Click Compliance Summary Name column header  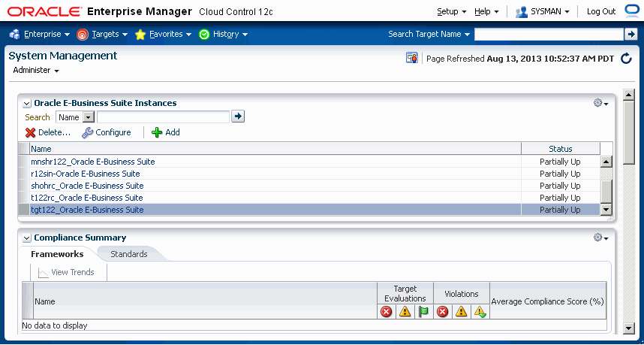pos(206,301)
